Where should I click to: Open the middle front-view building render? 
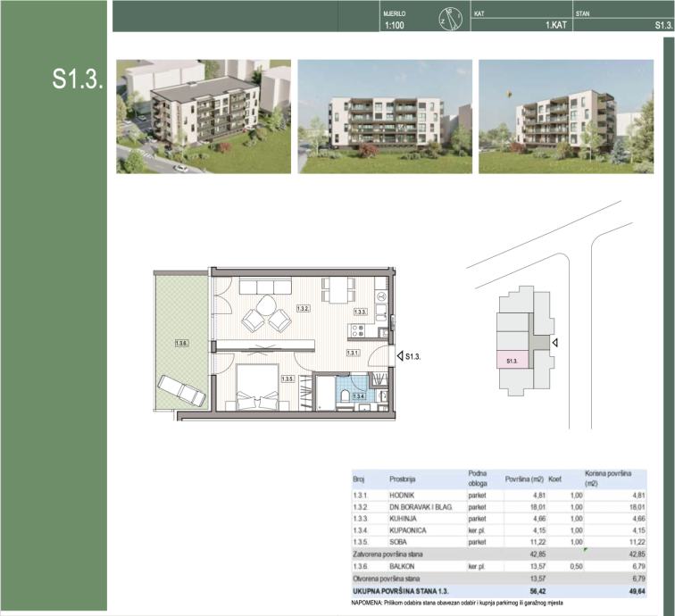(x=385, y=116)
